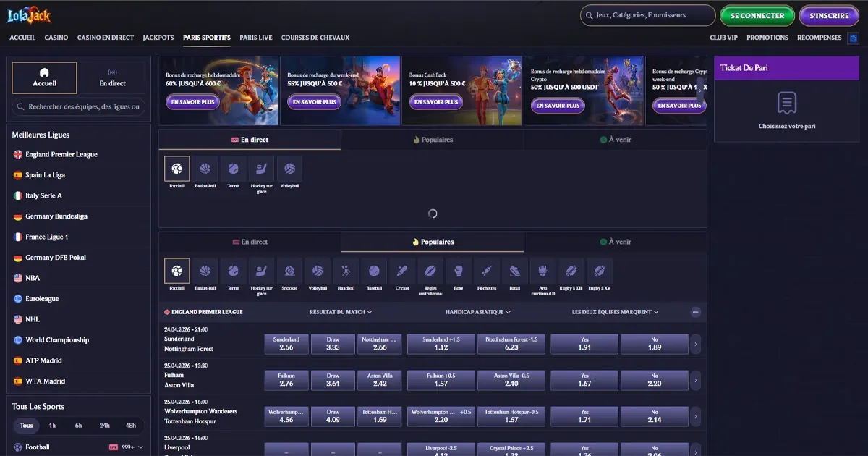The image size is (868, 456).
Task: Select the Handball sport icon
Action: point(346,271)
